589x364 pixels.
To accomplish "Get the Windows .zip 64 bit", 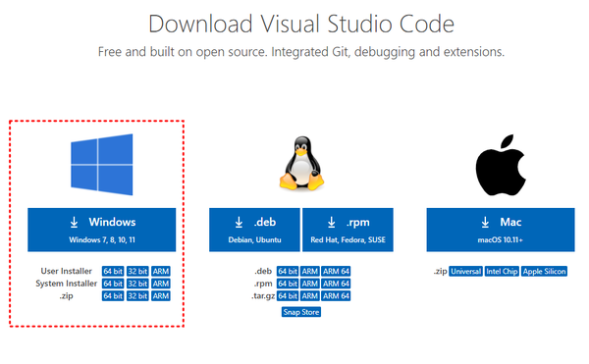I will coord(113,295).
